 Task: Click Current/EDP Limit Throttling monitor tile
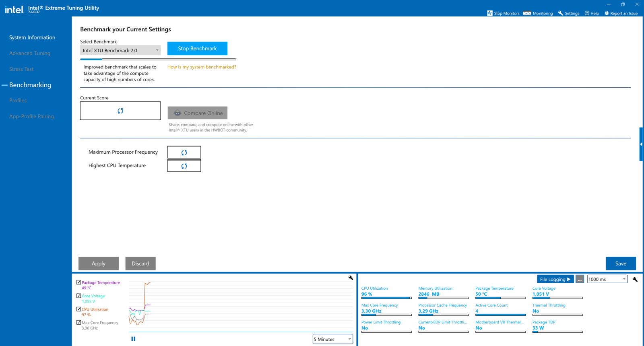coord(443,327)
